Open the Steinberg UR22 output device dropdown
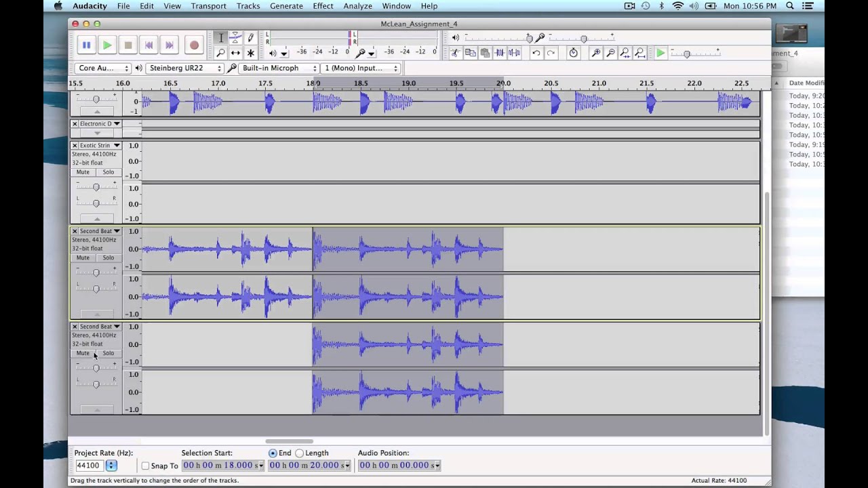This screenshot has height=488, width=868. [x=185, y=68]
